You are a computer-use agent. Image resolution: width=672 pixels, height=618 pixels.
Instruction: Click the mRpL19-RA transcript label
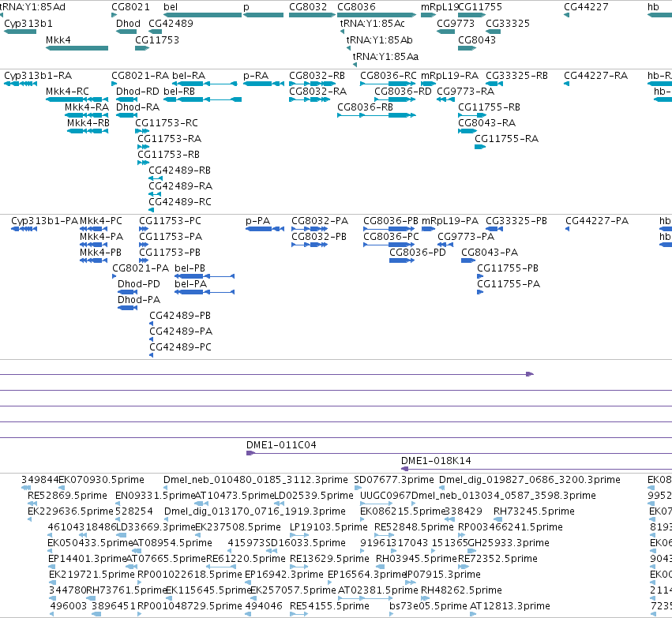pyautogui.click(x=449, y=76)
